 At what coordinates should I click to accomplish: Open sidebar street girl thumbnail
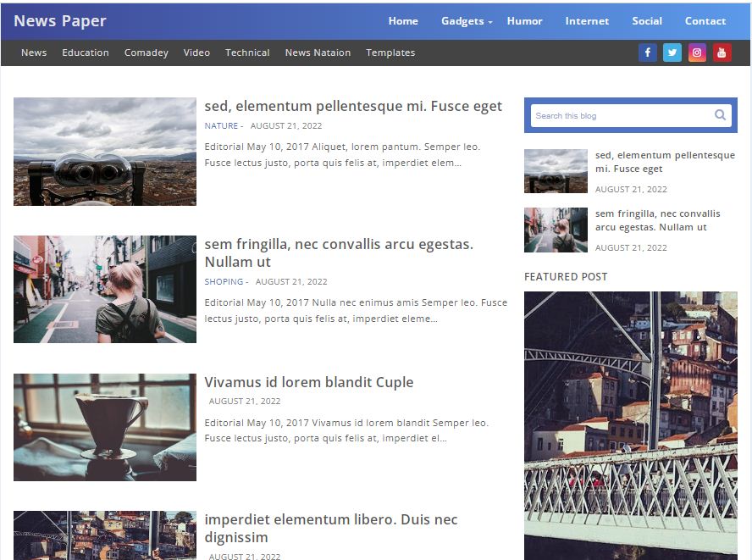[x=556, y=230]
